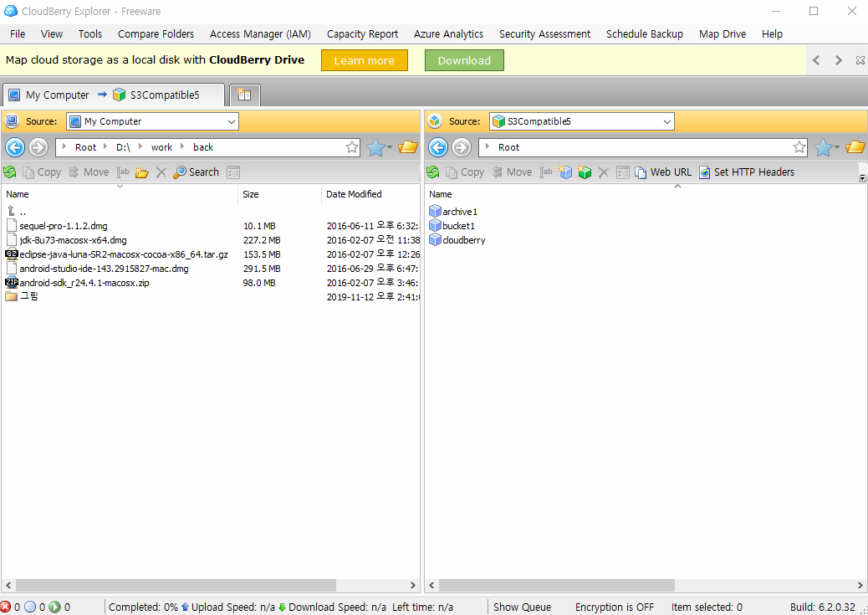Screen dimensions: 868x615
Task: Open left pane yellow folder icon
Action: tap(408, 146)
